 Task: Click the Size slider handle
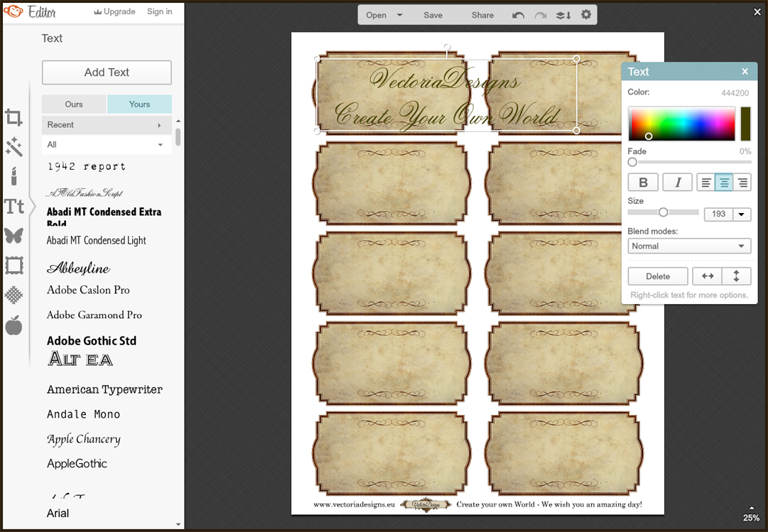pyautogui.click(x=663, y=212)
